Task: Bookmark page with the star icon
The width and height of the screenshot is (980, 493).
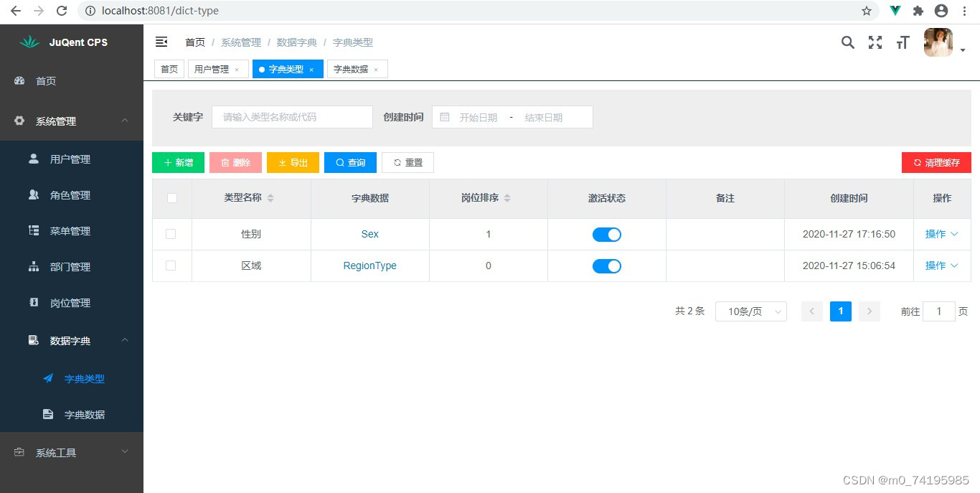Action: coord(867,11)
